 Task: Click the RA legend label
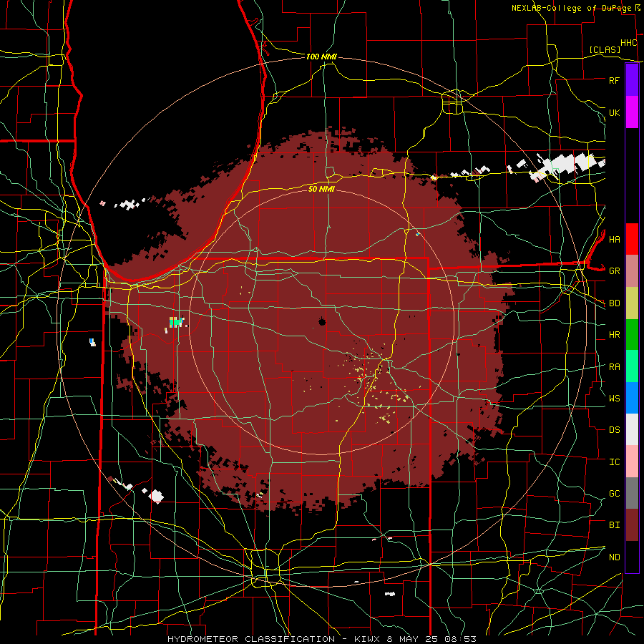[614, 367]
